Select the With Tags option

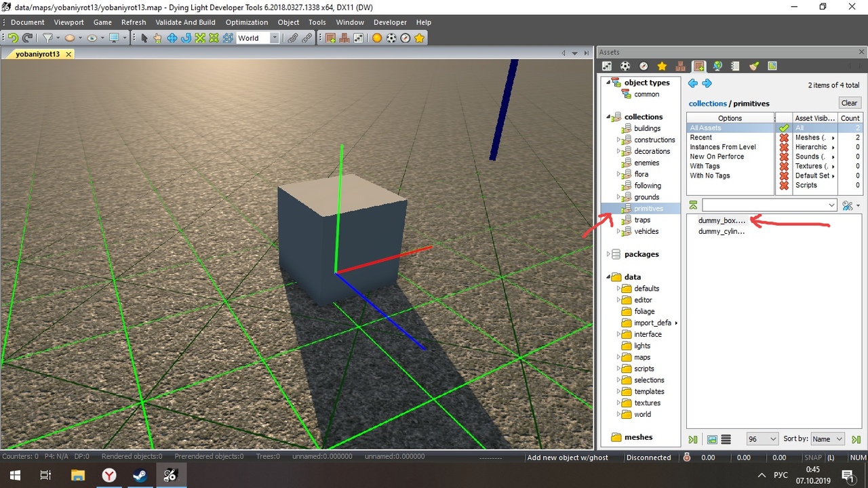point(705,166)
